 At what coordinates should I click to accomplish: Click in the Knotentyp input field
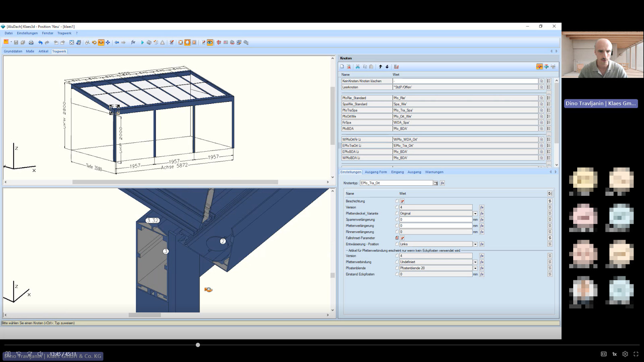pyautogui.click(x=396, y=183)
